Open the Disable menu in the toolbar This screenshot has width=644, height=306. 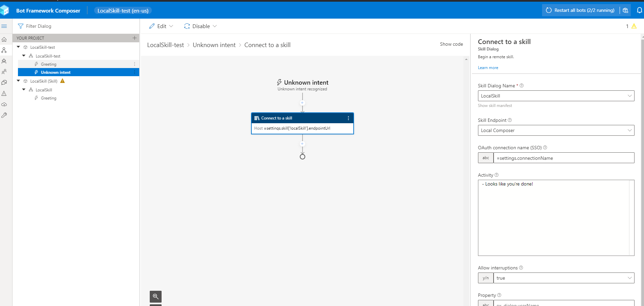click(200, 26)
